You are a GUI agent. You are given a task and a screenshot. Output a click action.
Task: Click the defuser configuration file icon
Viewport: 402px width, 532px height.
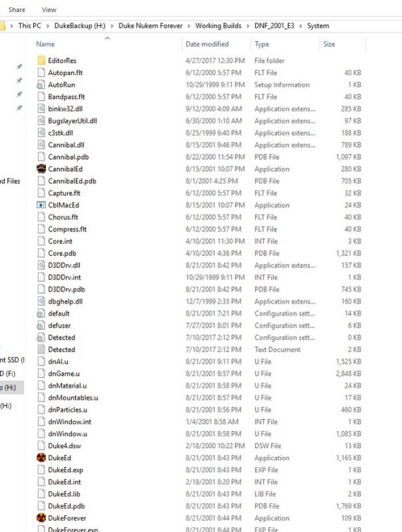coord(41,325)
